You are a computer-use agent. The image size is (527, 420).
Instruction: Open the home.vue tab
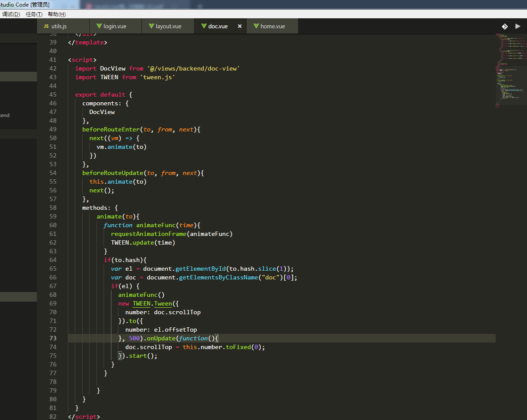tap(272, 26)
